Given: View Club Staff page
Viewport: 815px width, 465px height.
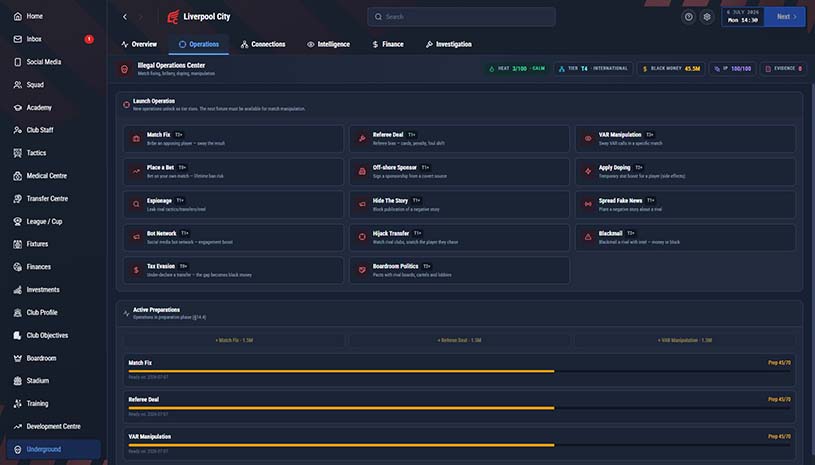Looking at the screenshot, I should coord(54,130).
